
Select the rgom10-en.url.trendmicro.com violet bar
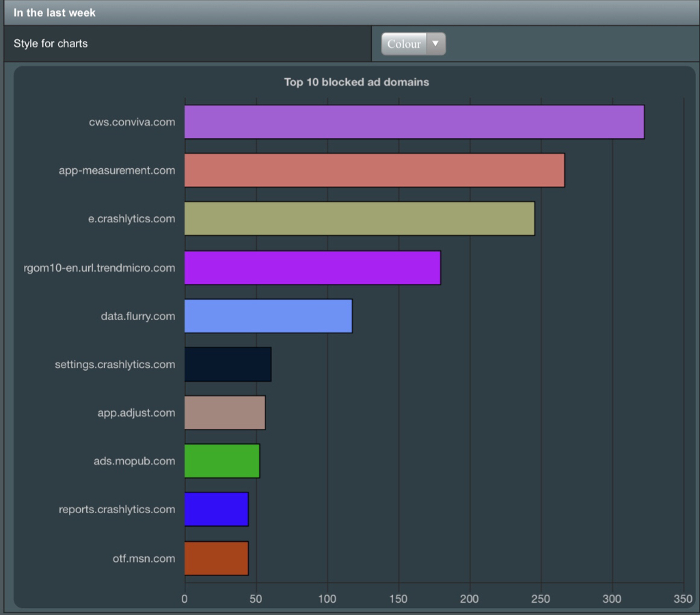312,267
